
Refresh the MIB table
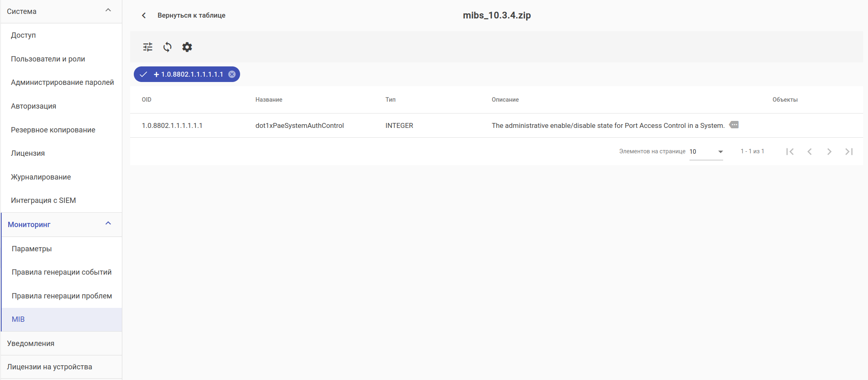[x=167, y=47]
